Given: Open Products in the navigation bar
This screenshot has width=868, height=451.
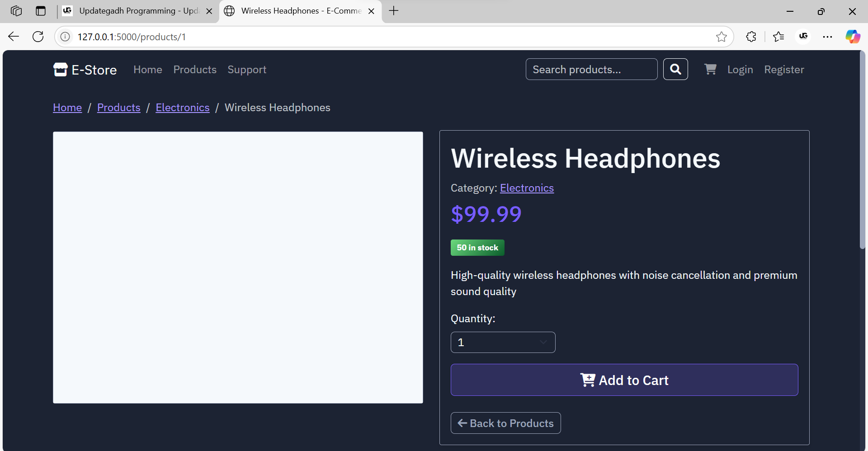Looking at the screenshot, I should (195, 70).
